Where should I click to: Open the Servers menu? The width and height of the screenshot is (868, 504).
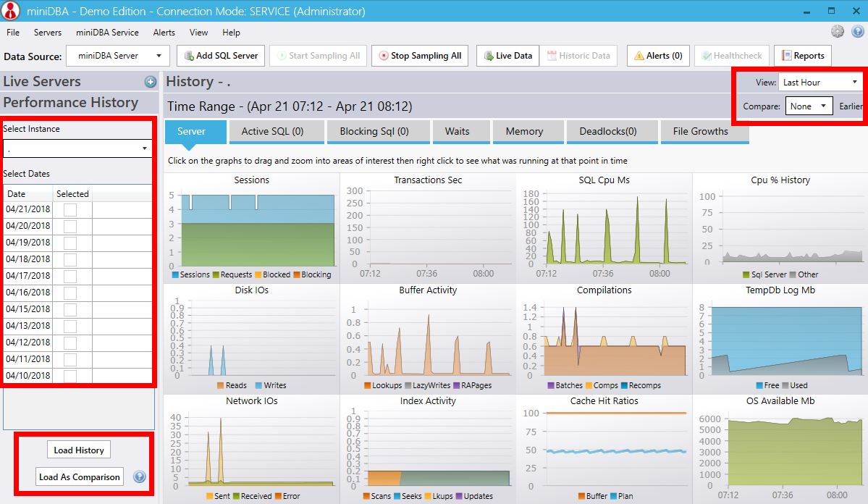48,32
